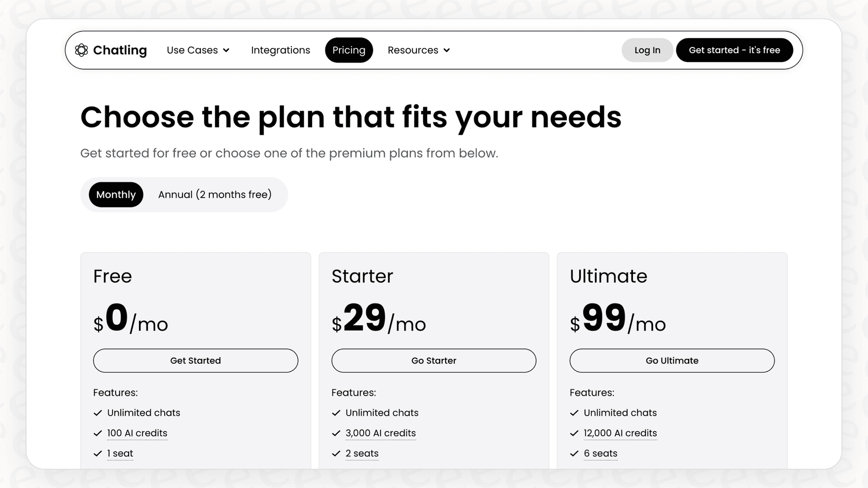Click the 2 seats underlined text
The height and width of the screenshot is (488, 868).
[x=362, y=453]
